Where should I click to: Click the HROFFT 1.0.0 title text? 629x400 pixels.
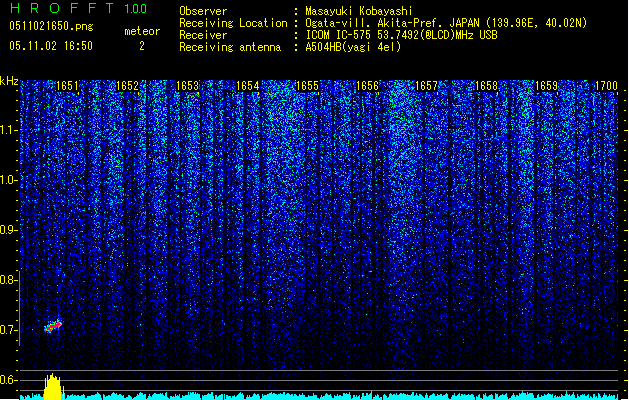pos(79,8)
